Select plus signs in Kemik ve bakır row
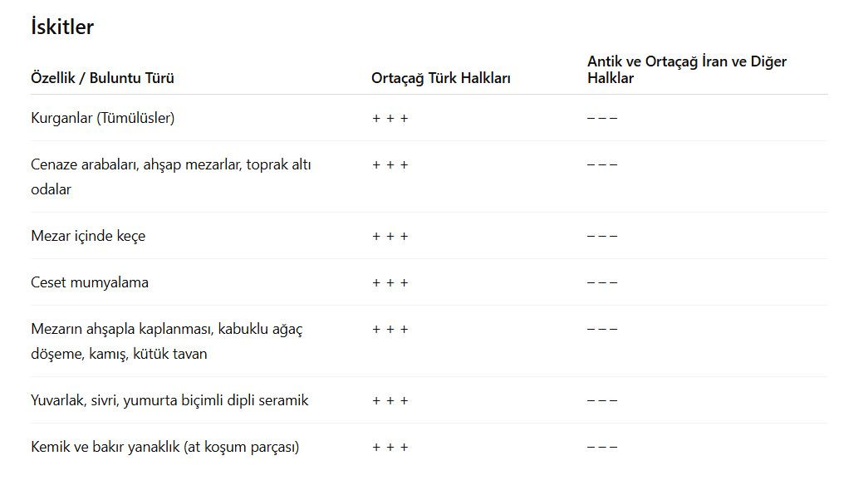This screenshot has height=485, width=868. coord(390,448)
